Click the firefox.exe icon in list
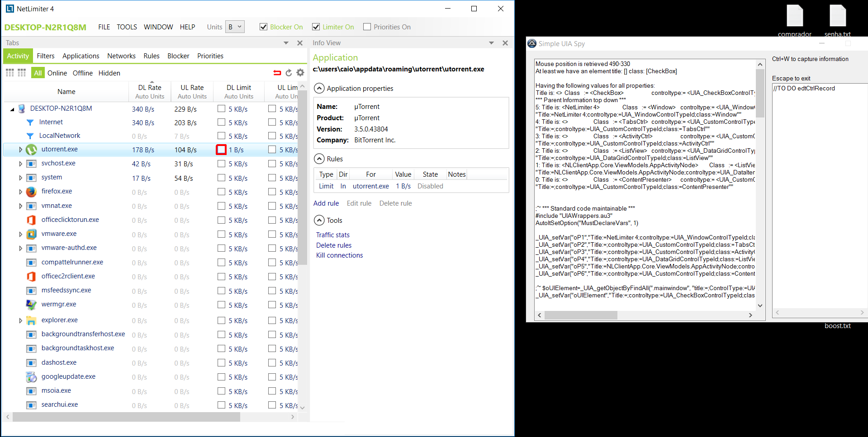 [x=31, y=192]
